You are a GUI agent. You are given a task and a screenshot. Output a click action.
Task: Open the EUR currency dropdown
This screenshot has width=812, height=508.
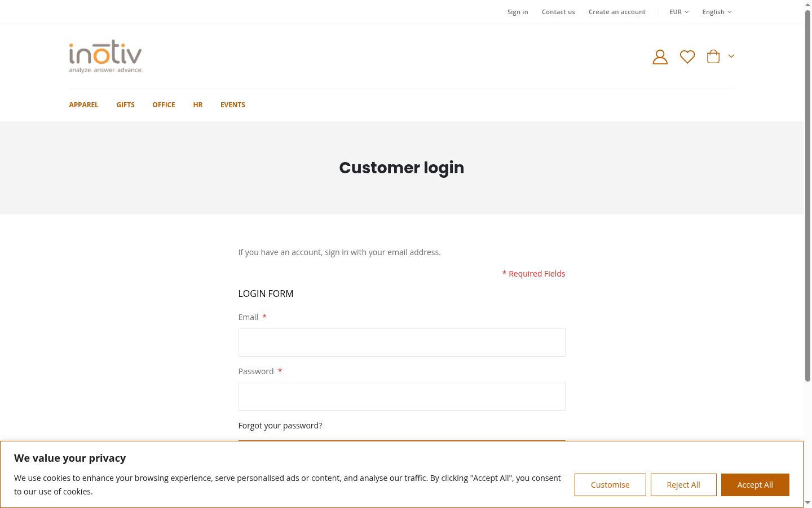point(679,12)
